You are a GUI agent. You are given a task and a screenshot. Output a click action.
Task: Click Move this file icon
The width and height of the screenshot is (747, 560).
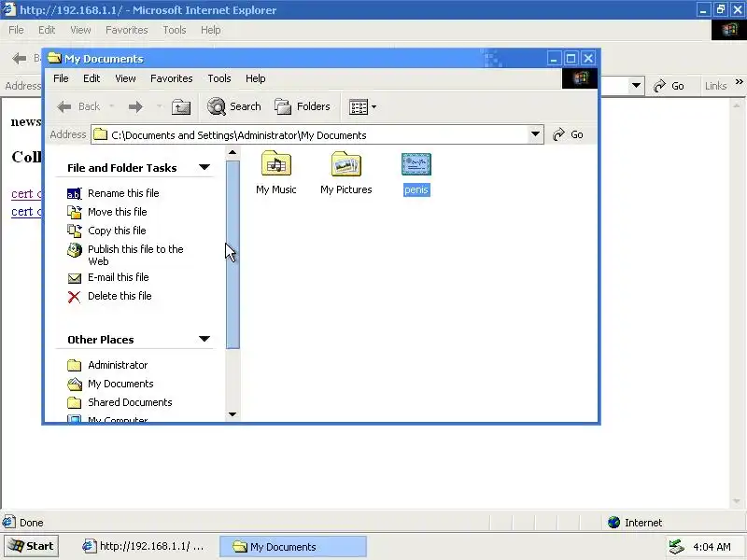point(74,212)
